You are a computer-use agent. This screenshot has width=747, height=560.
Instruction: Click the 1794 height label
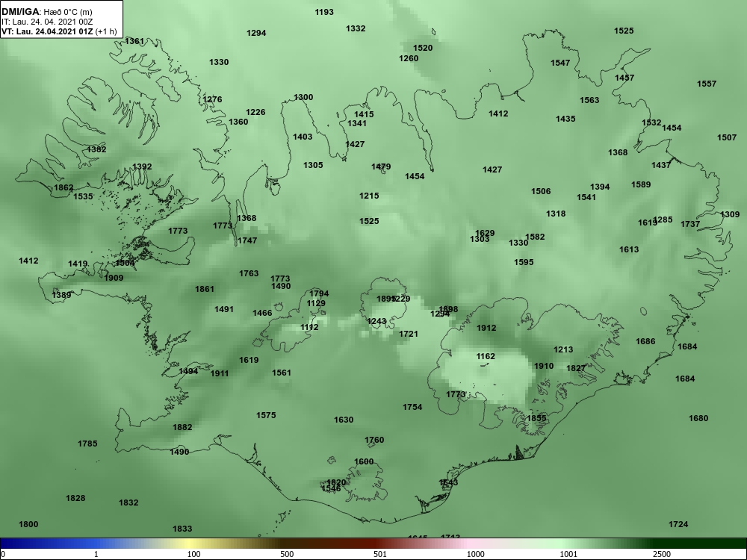(319, 293)
